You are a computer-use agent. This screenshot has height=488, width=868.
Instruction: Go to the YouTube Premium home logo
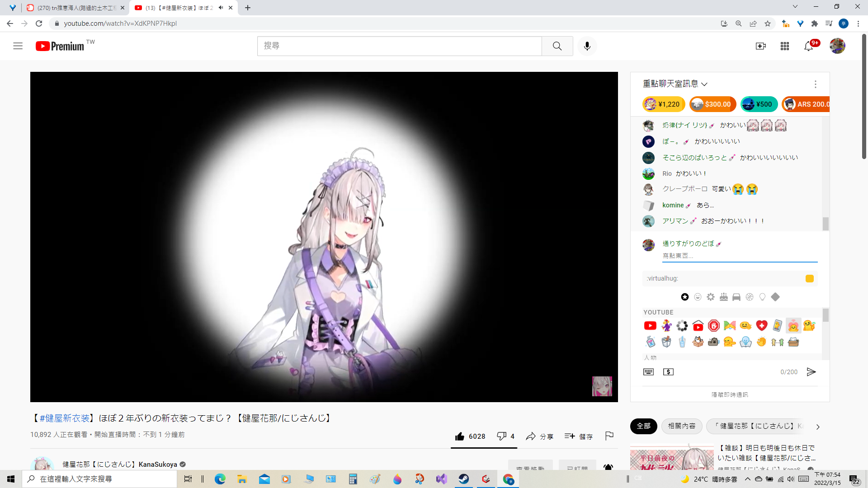60,46
